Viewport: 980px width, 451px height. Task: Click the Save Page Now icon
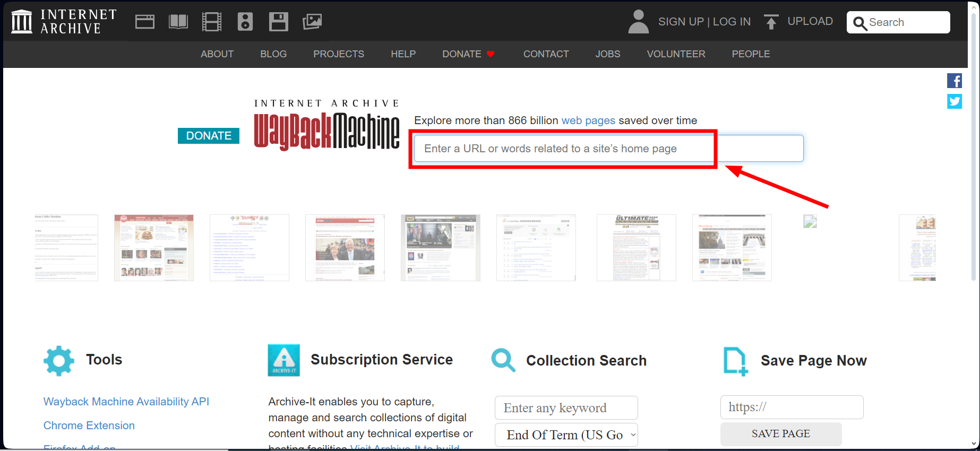(x=736, y=361)
